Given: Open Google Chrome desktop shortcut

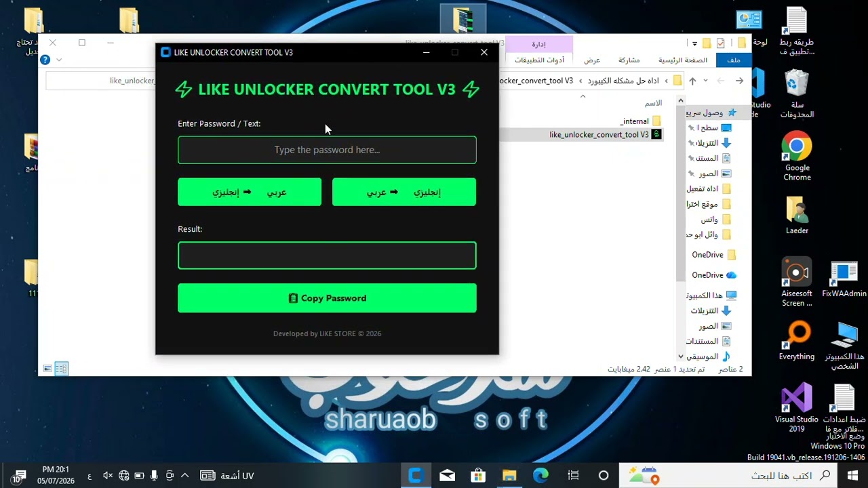Looking at the screenshot, I should pyautogui.click(x=797, y=157).
